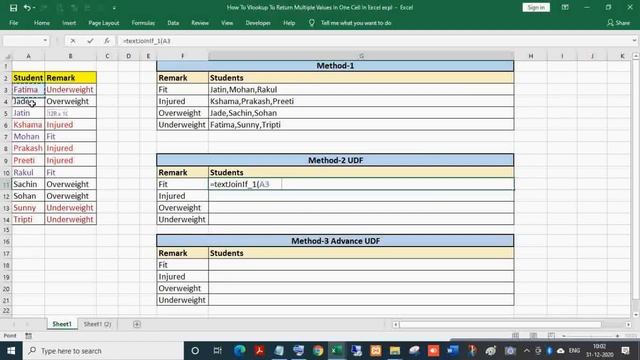Switch to Page Break Preview icon in status bar
This screenshot has height=360, width=640.
coord(551,336)
